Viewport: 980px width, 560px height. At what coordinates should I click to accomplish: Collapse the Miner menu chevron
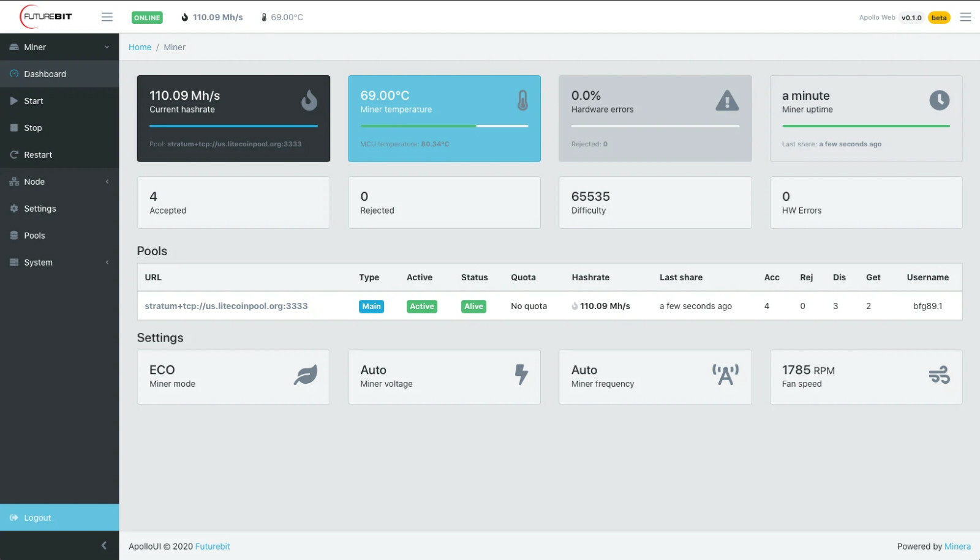pyautogui.click(x=107, y=47)
